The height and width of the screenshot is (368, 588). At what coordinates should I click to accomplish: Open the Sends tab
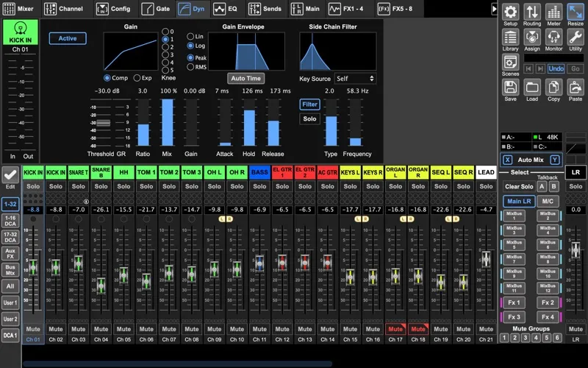265,9
